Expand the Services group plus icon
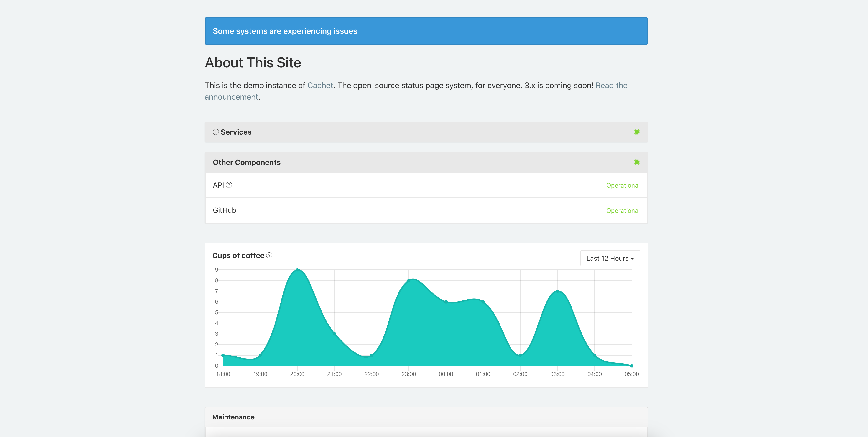Image resolution: width=868 pixels, height=437 pixels. tap(216, 132)
